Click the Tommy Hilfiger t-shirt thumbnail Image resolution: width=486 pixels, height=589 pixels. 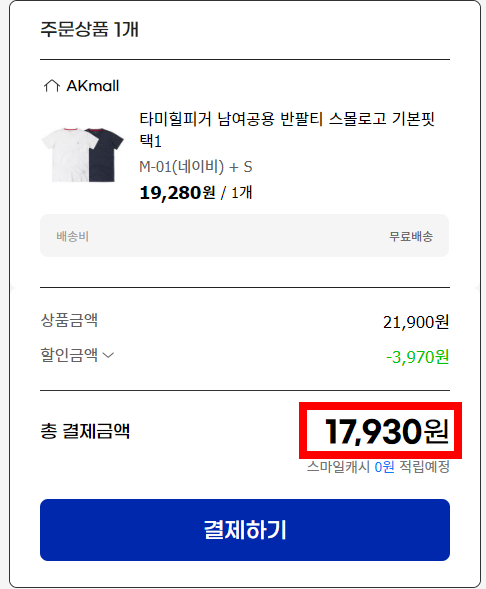click(83, 155)
